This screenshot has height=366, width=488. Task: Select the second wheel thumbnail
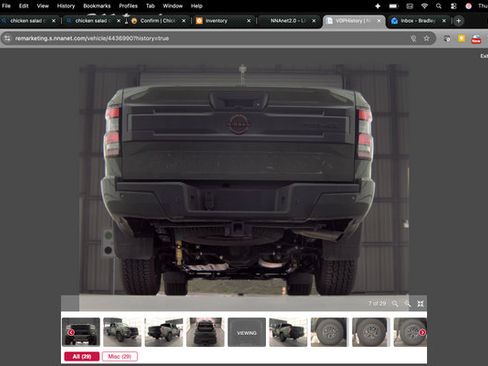pos(371,332)
